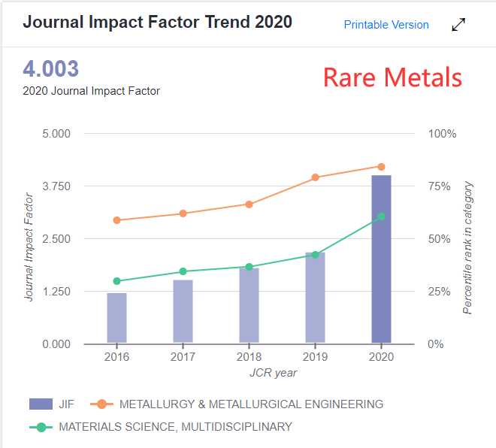
Task: Click orange Metallurgy data point for 2017
Action: coord(183,213)
